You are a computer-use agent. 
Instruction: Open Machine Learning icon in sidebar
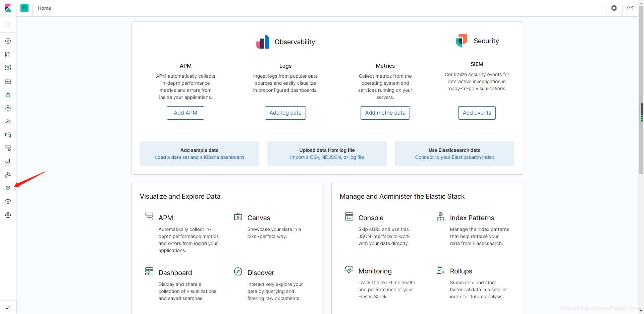(x=8, y=108)
